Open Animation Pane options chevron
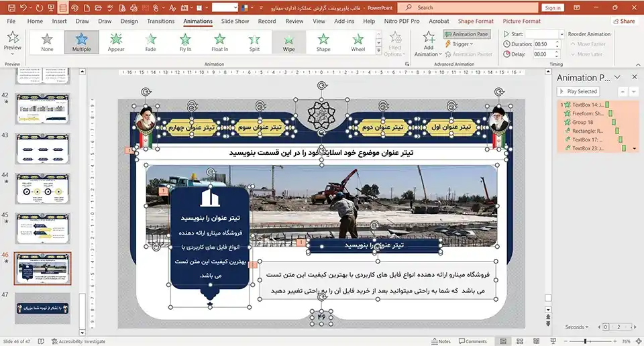The image size is (644, 346). click(x=617, y=77)
